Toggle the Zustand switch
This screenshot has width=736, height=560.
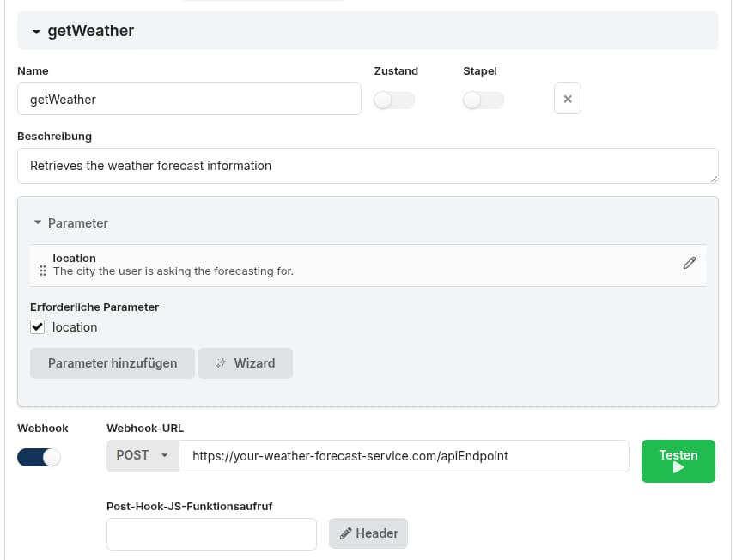(394, 100)
